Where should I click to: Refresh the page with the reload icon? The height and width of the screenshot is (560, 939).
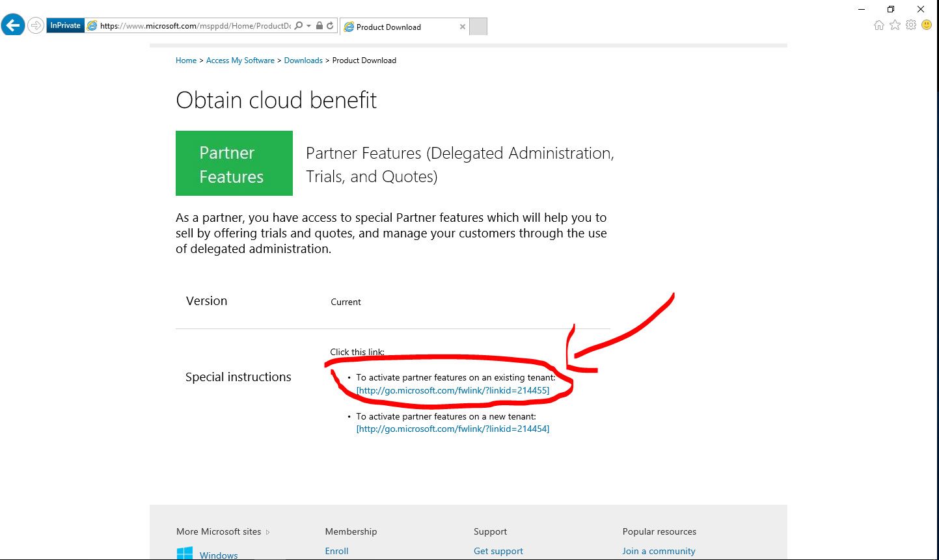(330, 26)
